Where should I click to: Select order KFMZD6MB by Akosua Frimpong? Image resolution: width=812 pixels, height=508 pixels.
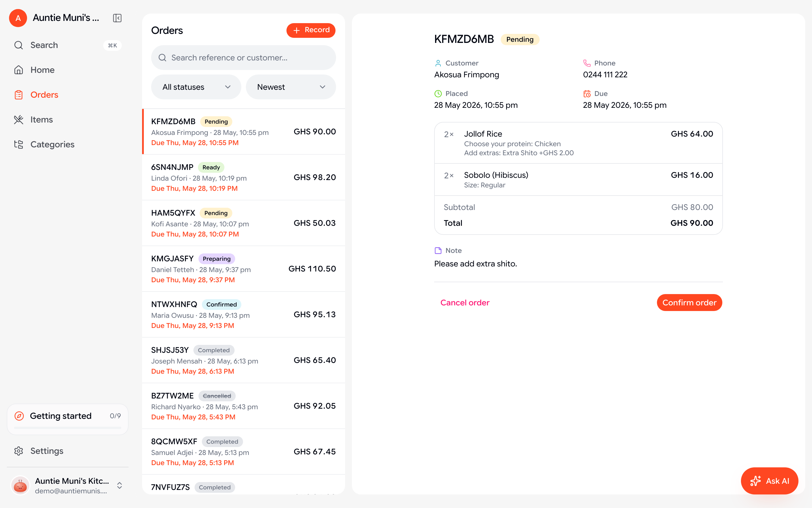pos(244,132)
